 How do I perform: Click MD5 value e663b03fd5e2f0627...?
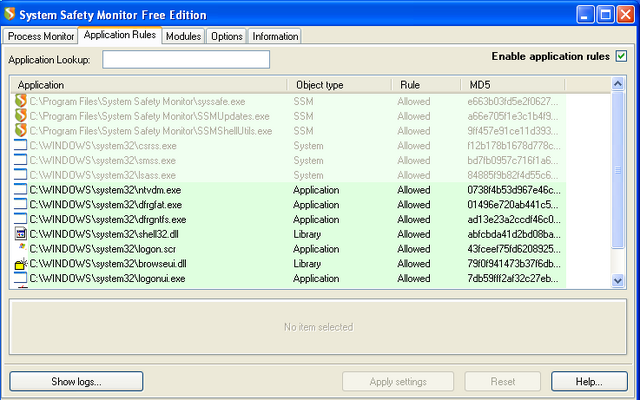pos(512,101)
